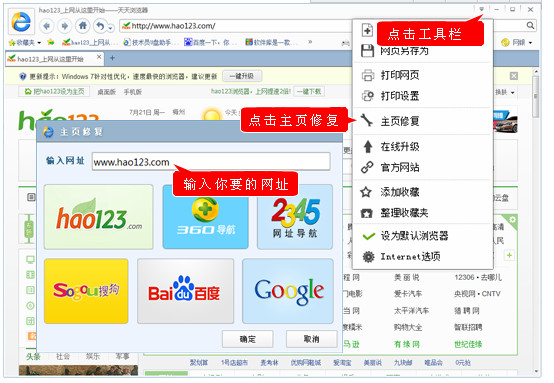
Task: Open the 软件库 bookmark
Action: point(271,42)
